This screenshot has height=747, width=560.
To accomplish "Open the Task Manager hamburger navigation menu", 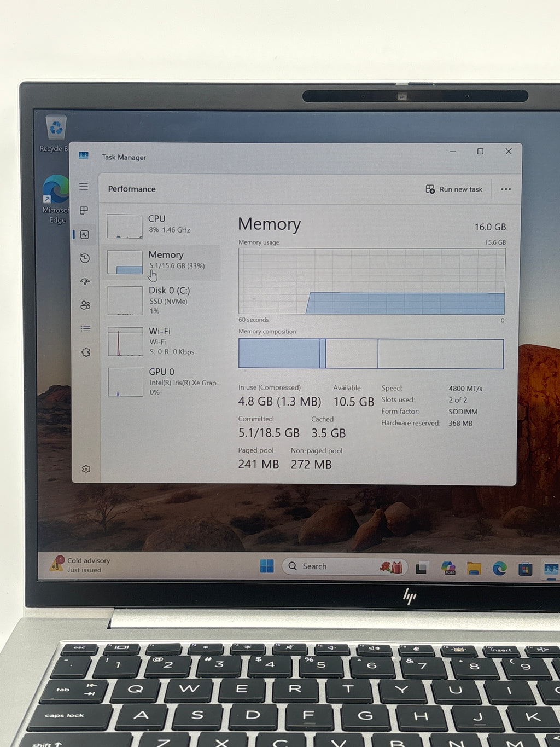I will tap(84, 187).
